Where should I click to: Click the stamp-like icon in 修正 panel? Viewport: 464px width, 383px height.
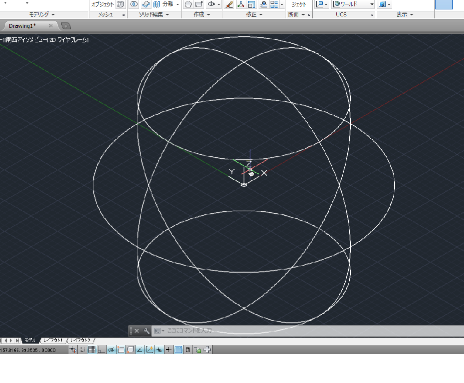[x=263, y=4]
